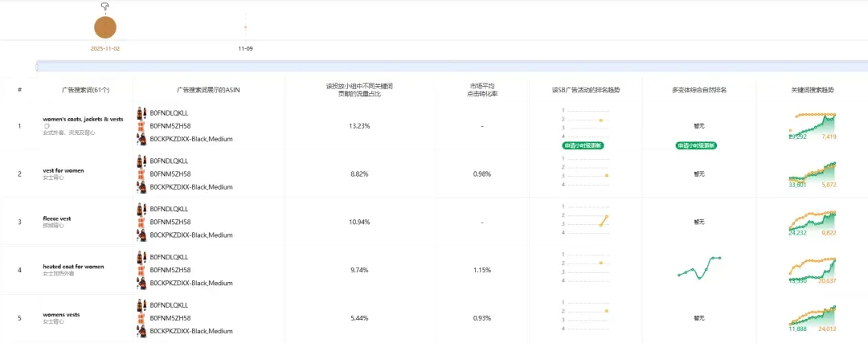Image resolution: width=868 pixels, height=343 pixels.
Task: Open B0CKPKZDXX product image in heated coat row
Action: pyautogui.click(x=141, y=284)
